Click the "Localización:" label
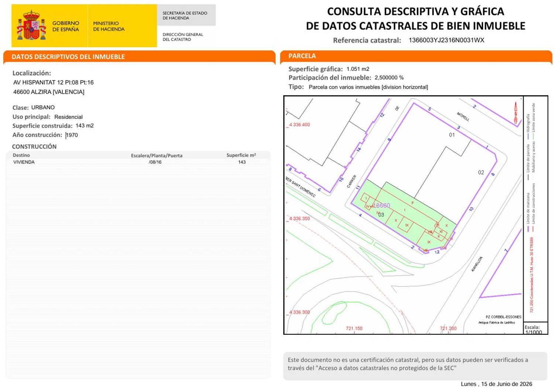 click(x=32, y=73)
